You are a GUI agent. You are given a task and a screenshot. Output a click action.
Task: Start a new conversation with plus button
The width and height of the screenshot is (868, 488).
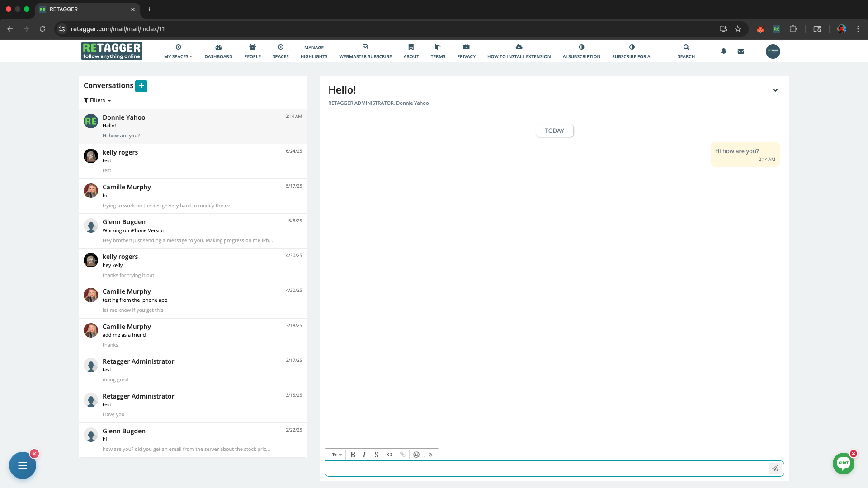point(141,86)
